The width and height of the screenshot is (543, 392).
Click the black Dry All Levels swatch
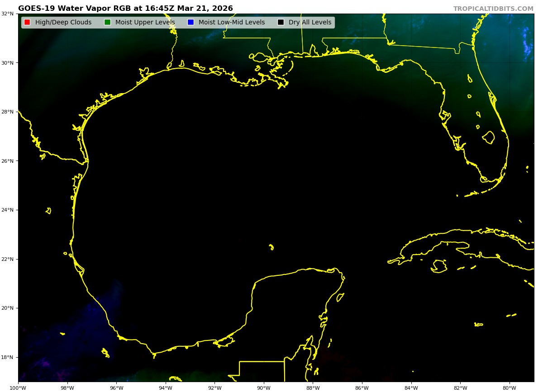281,23
